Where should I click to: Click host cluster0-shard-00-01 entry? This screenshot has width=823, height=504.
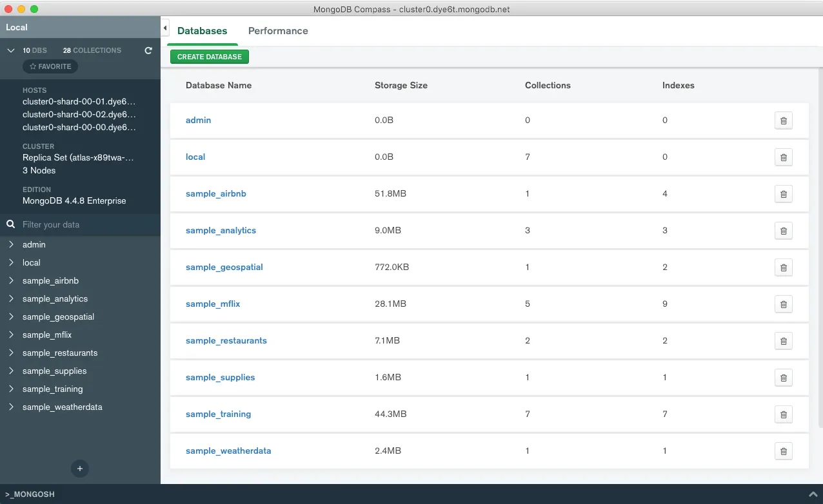pyautogui.click(x=79, y=101)
